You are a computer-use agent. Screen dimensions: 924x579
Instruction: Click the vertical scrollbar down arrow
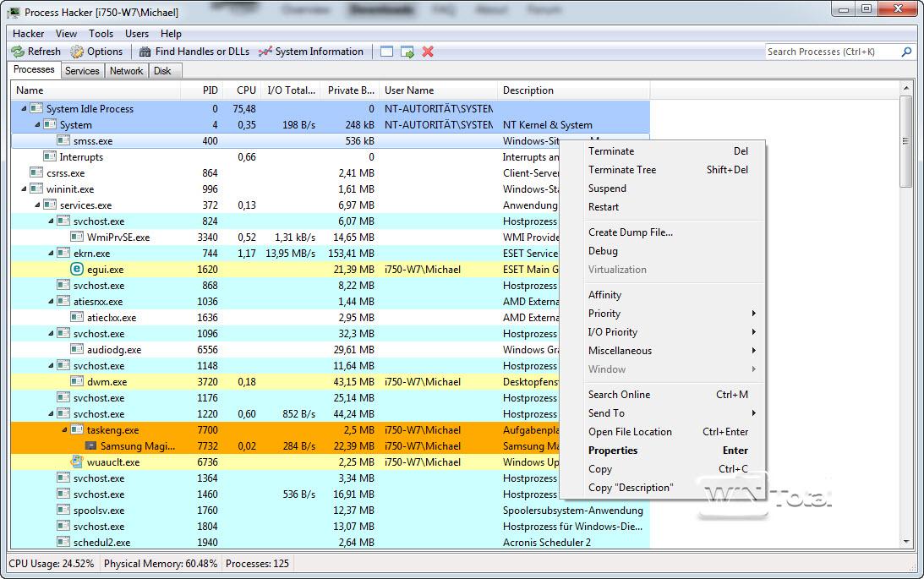pyautogui.click(x=905, y=541)
